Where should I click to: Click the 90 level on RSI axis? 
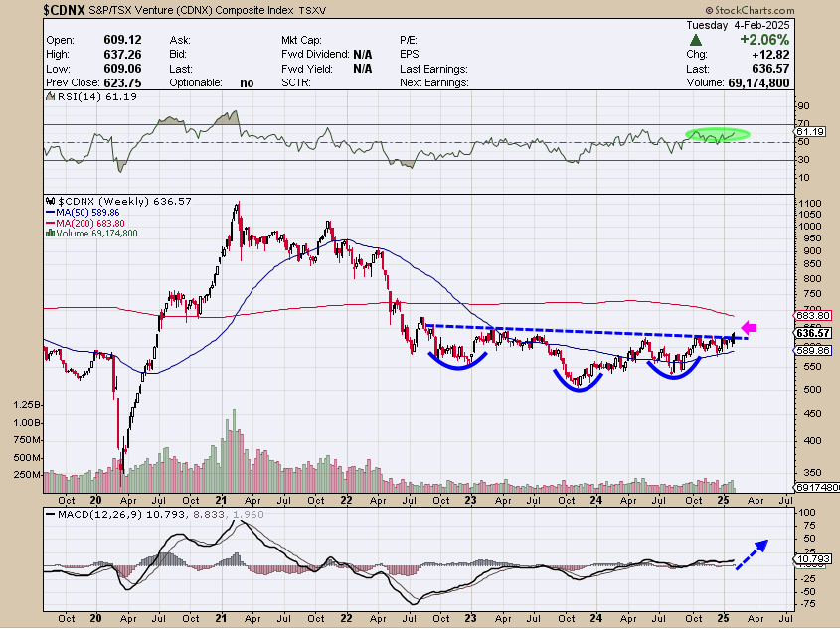point(803,106)
